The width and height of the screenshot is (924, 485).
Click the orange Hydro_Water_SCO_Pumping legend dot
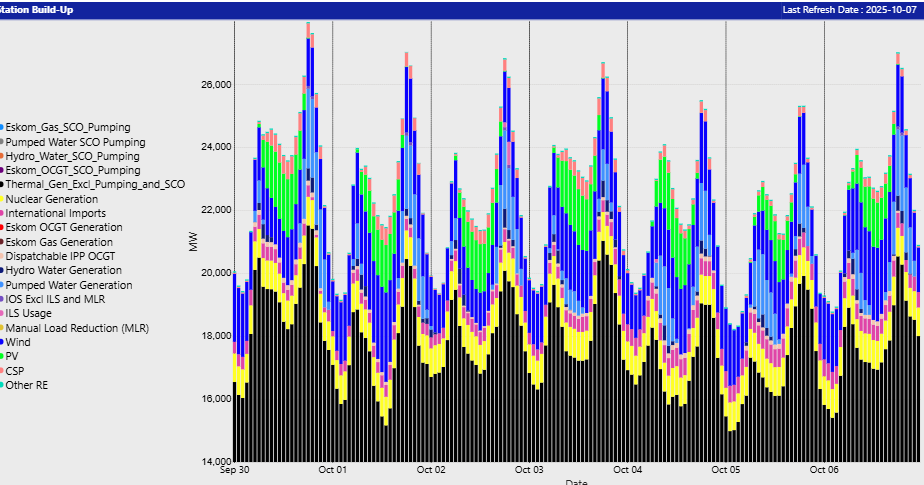click(2, 156)
